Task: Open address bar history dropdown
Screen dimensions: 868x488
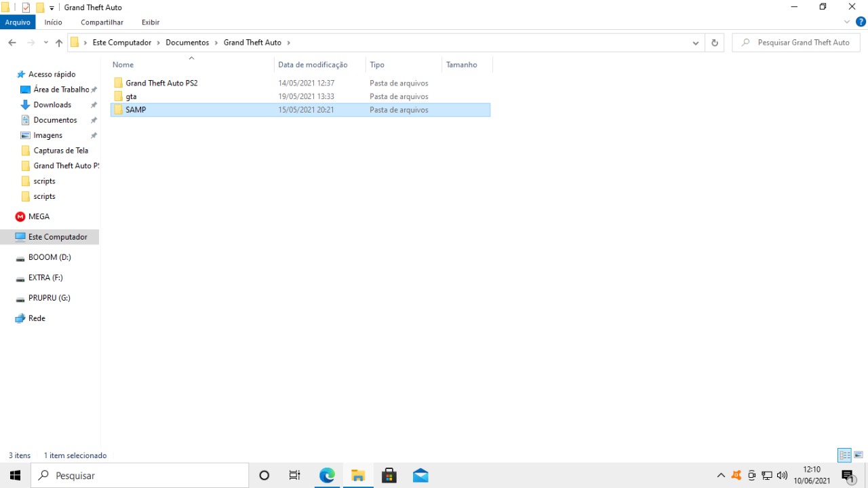Action: pos(696,43)
